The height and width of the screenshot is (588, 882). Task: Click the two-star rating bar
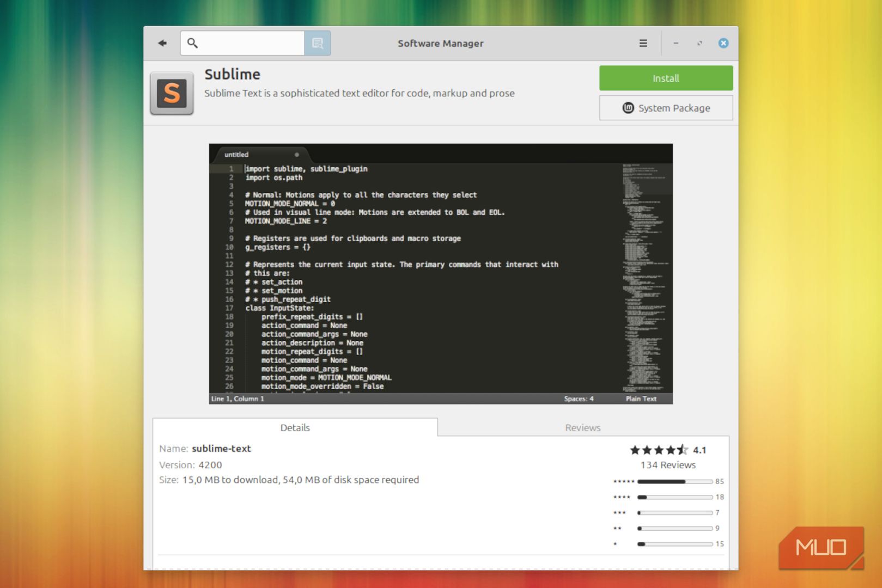pos(675,528)
